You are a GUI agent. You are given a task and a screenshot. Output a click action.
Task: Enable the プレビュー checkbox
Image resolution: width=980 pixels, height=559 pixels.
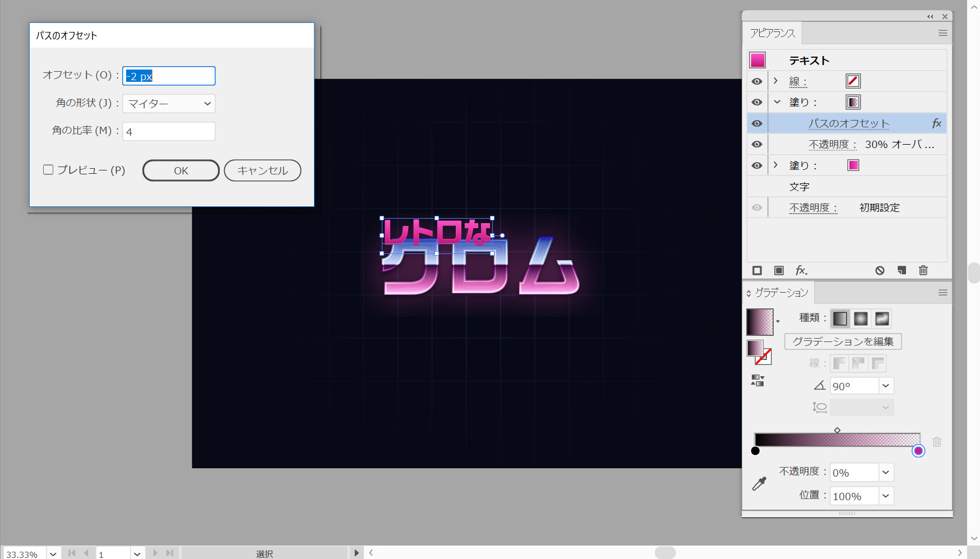coord(49,170)
